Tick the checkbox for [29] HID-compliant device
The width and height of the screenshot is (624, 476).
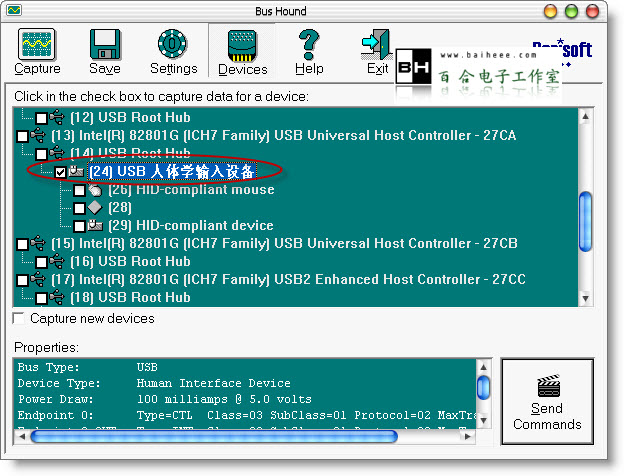[80, 226]
